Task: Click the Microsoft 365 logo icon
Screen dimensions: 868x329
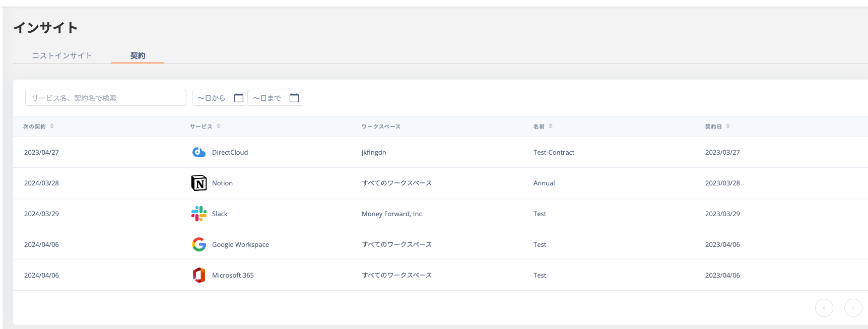Action: [x=199, y=275]
